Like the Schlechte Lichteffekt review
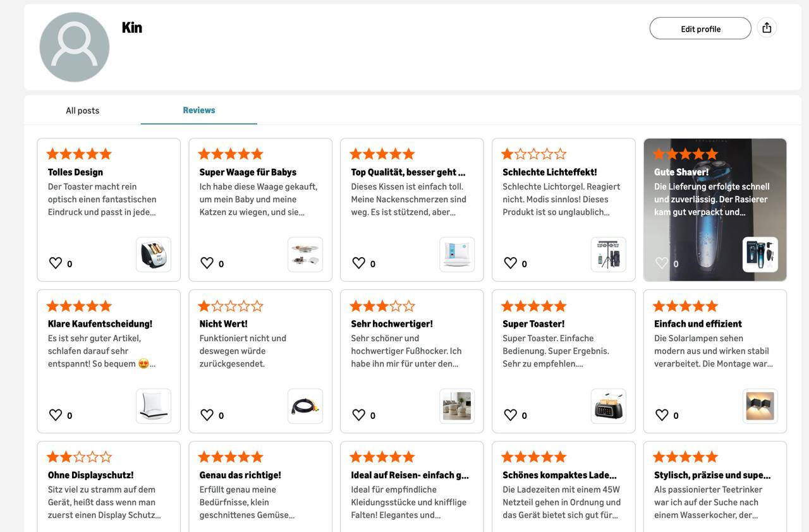The width and height of the screenshot is (809, 532). click(510, 263)
